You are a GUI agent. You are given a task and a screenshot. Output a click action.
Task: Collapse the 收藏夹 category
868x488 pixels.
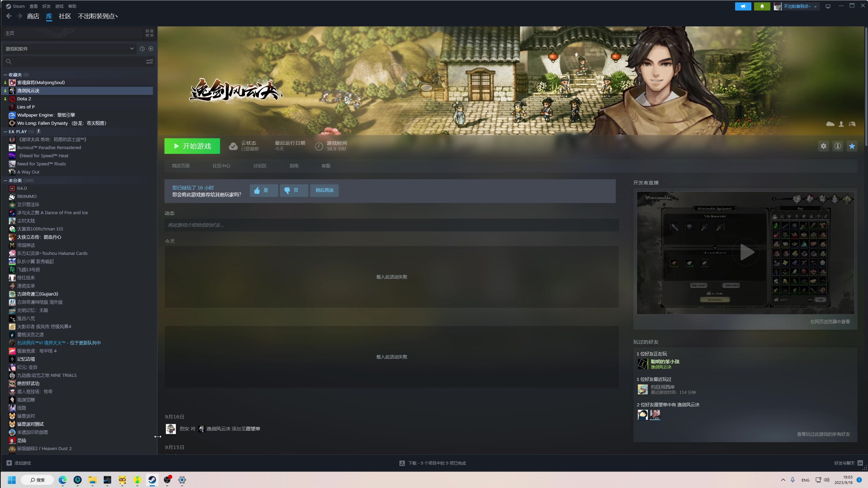pos(5,75)
